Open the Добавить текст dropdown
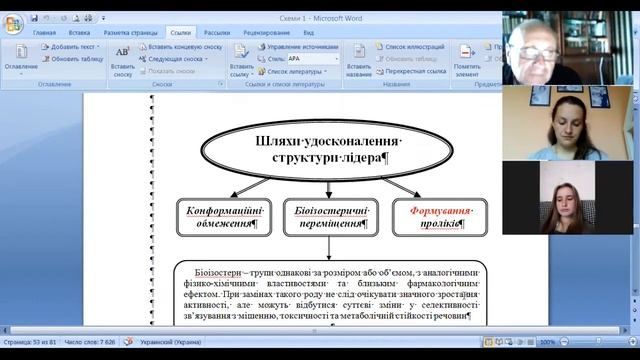This screenshot has width=640, height=360. point(71,47)
